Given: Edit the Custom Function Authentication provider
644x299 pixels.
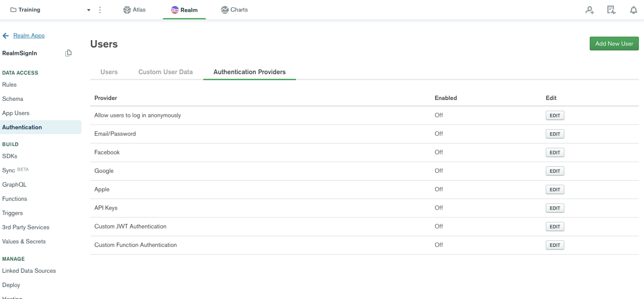Looking at the screenshot, I should coord(555,245).
